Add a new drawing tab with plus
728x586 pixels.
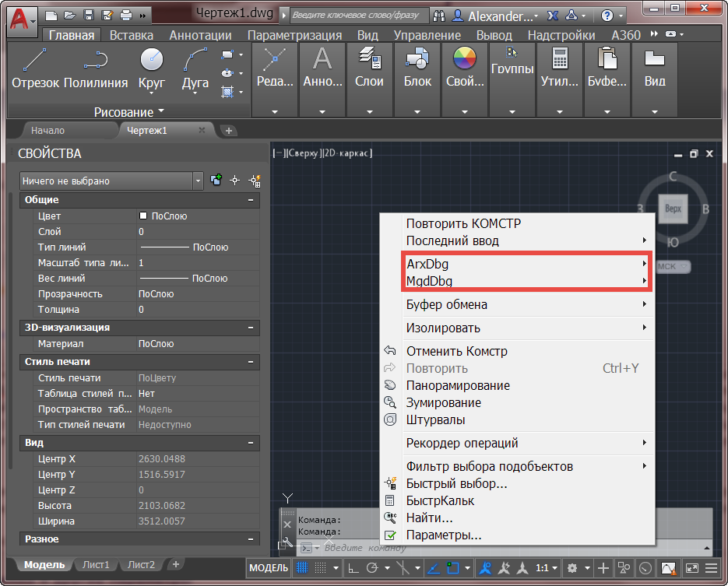point(228,131)
